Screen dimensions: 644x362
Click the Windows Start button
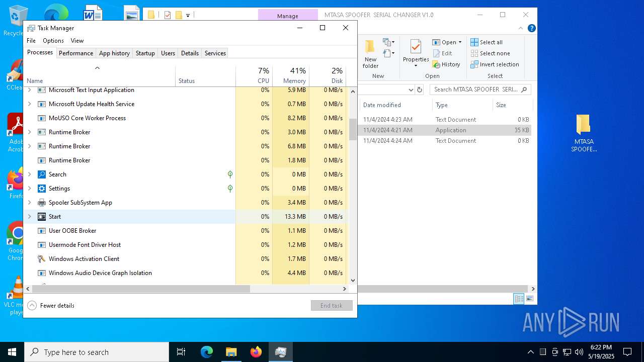pos(12,352)
